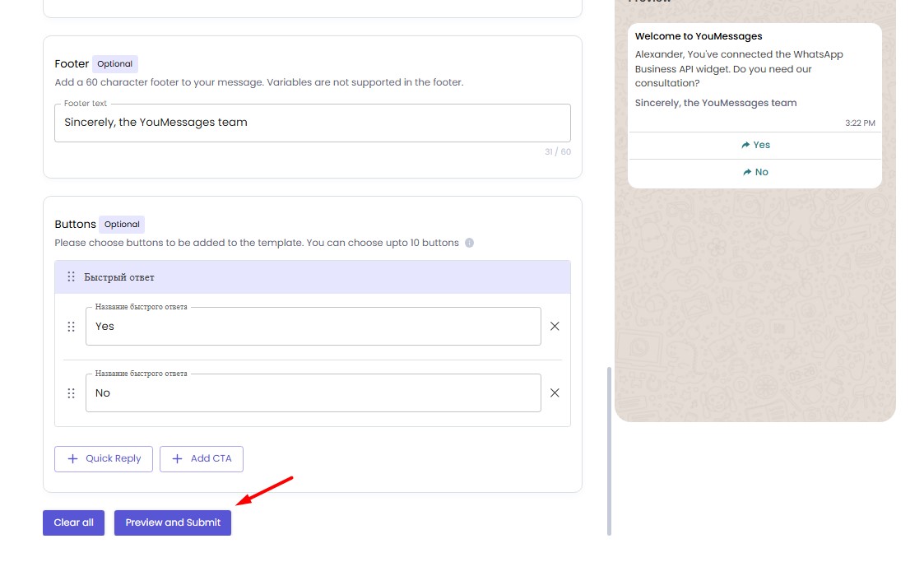Add a new Quick Reply button
Screen dimensions: 924x562
tap(104, 459)
